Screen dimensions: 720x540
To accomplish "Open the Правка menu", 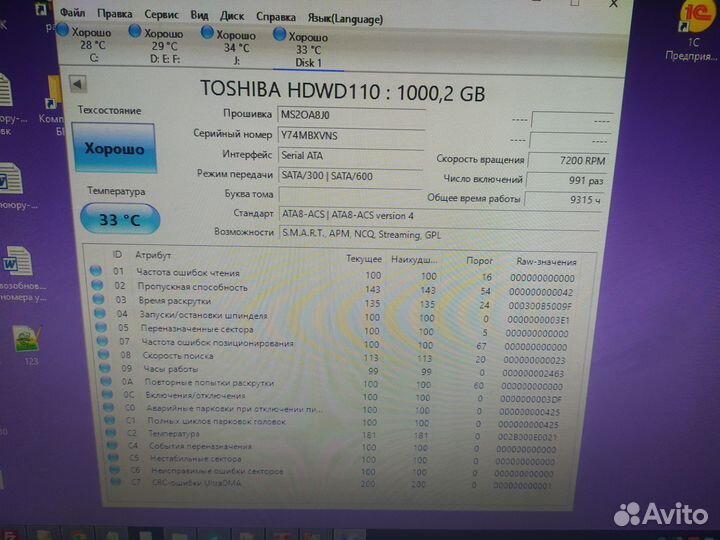I will point(114,14).
